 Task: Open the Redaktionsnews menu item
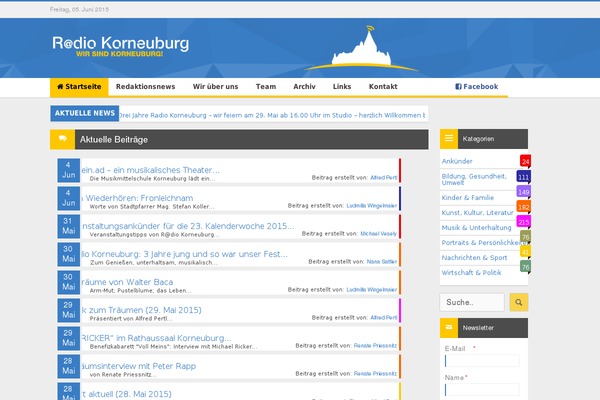[145, 87]
